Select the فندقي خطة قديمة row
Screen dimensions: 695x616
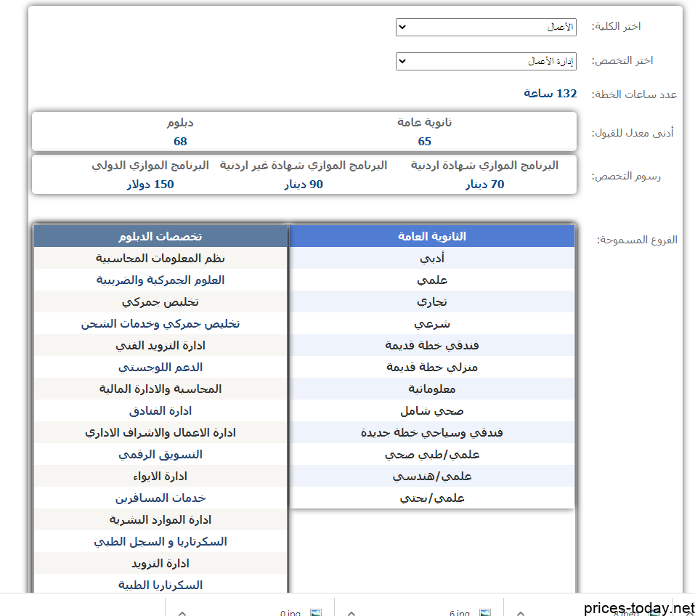pyautogui.click(x=431, y=345)
